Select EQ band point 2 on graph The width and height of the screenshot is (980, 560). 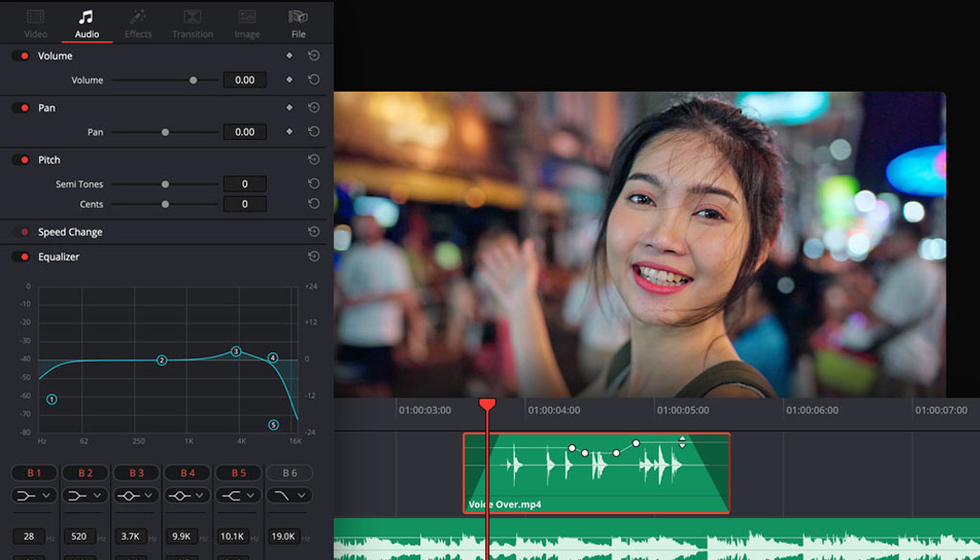[161, 360]
